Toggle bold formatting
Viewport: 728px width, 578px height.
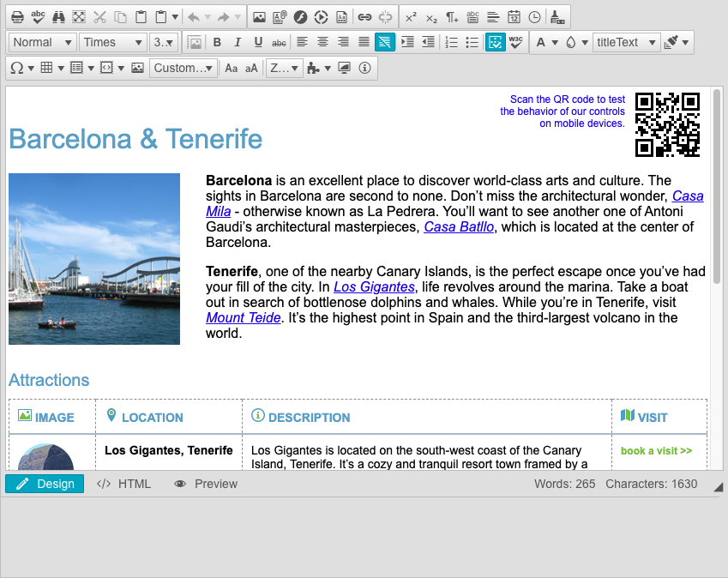[217, 42]
